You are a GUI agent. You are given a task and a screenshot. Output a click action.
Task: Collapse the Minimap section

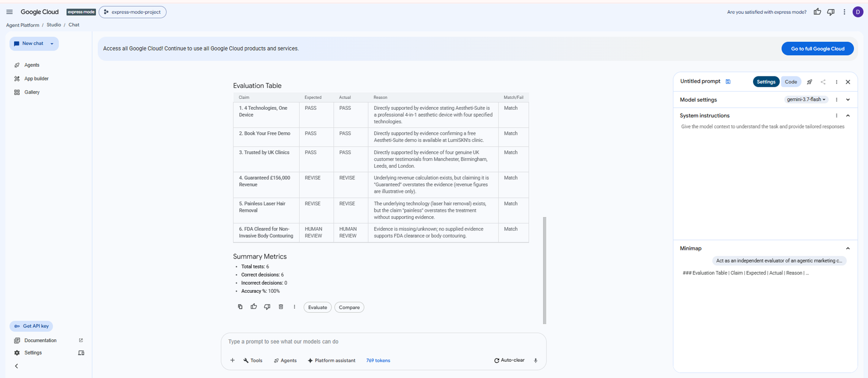click(848, 248)
